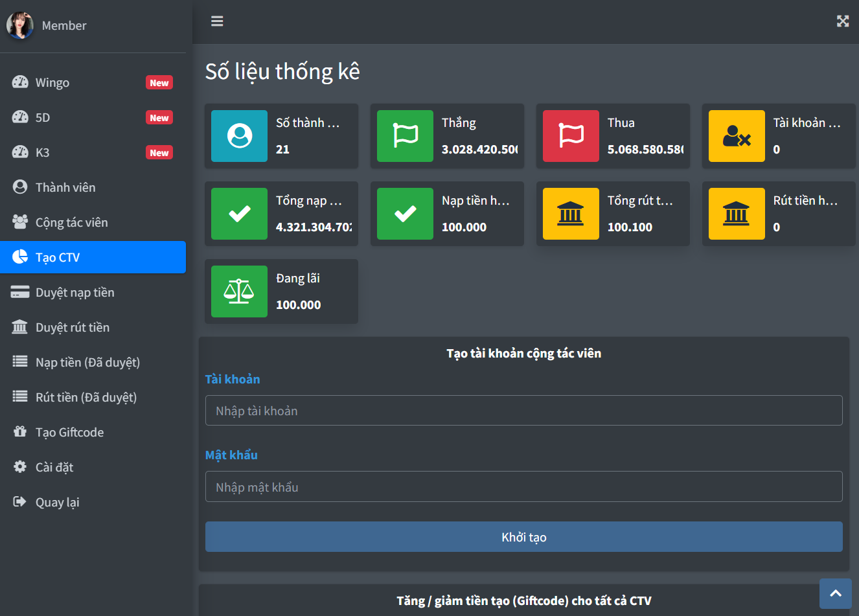The image size is (859, 616).
Task: Click the yellow blocked-user account icon
Action: pos(737,136)
